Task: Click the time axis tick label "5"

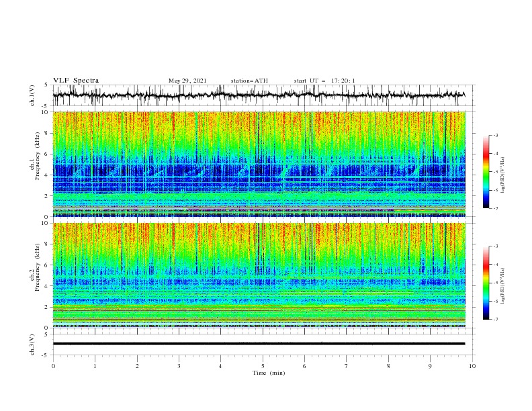Action: [x=263, y=366]
